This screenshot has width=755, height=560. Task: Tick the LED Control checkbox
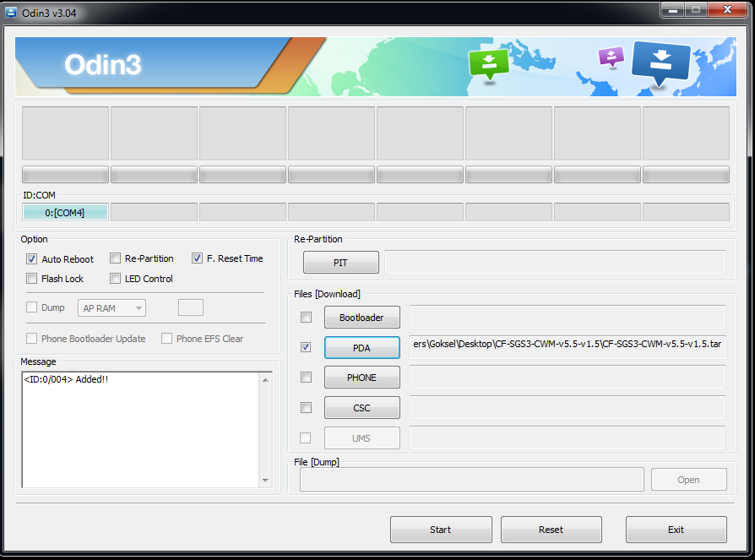115,279
